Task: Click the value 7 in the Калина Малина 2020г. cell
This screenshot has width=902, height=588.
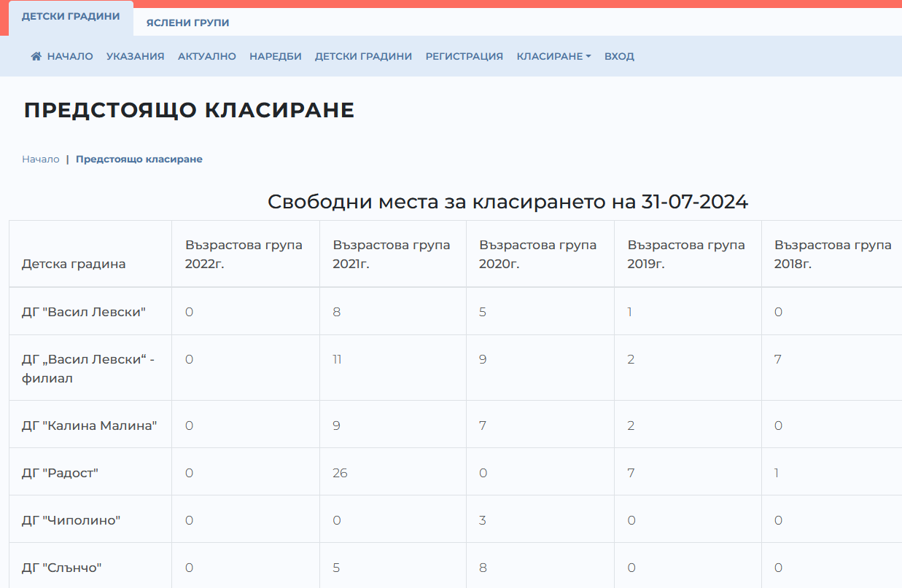Action: click(x=483, y=426)
